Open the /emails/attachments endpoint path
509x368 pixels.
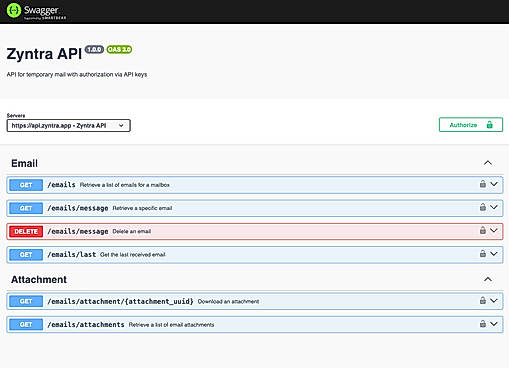(86, 324)
